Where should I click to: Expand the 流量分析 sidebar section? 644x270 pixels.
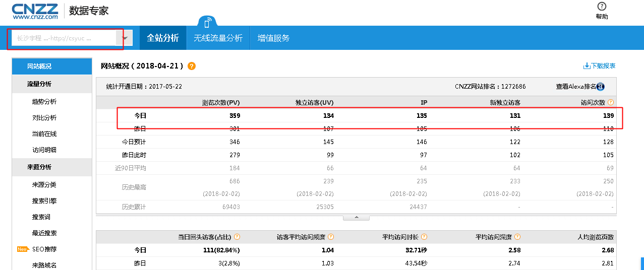coord(39,84)
